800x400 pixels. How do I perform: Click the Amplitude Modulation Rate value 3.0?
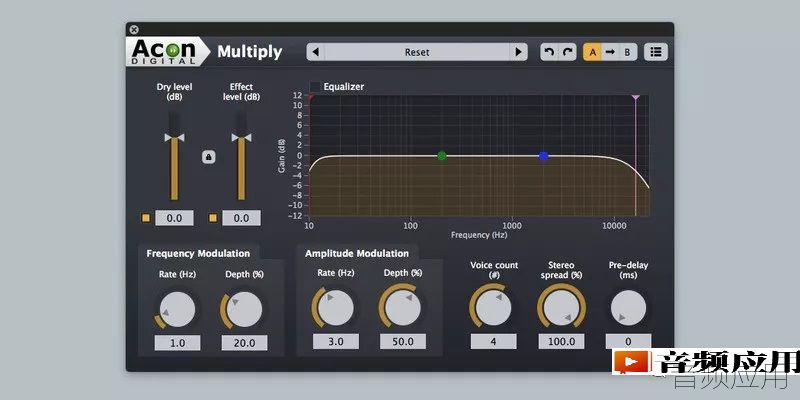pyautogui.click(x=336, y=341)
